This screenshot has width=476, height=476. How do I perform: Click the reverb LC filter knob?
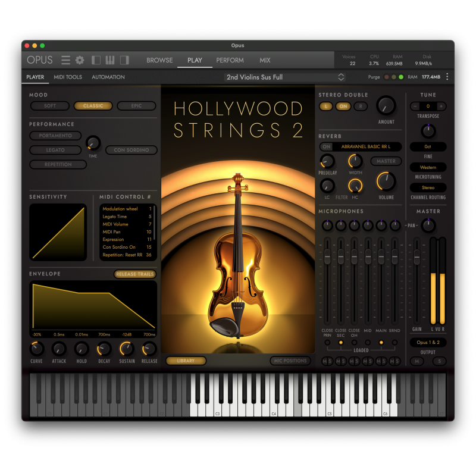click(x=327, y=186)
